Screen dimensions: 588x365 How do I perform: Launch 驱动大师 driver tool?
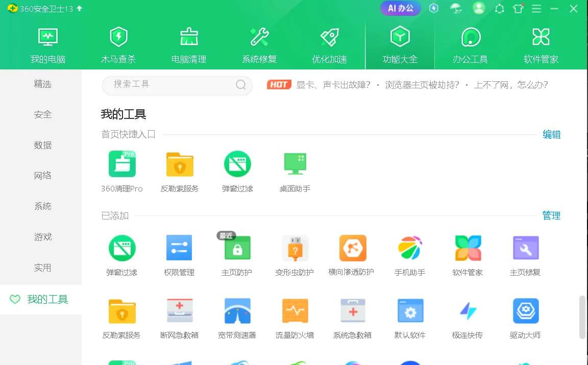[x=526, y=318]
